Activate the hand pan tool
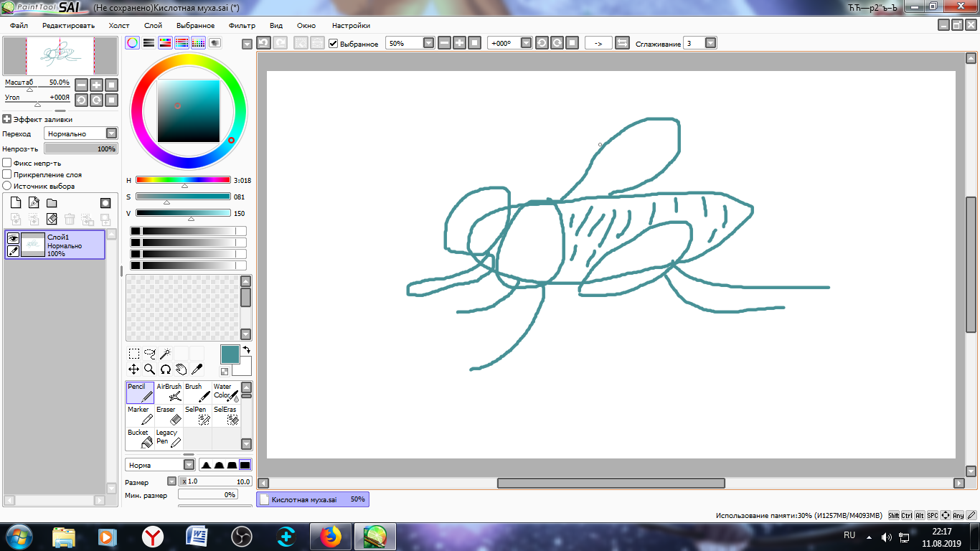Viewport: 980px width, 551px height. [x=182, y=369]
